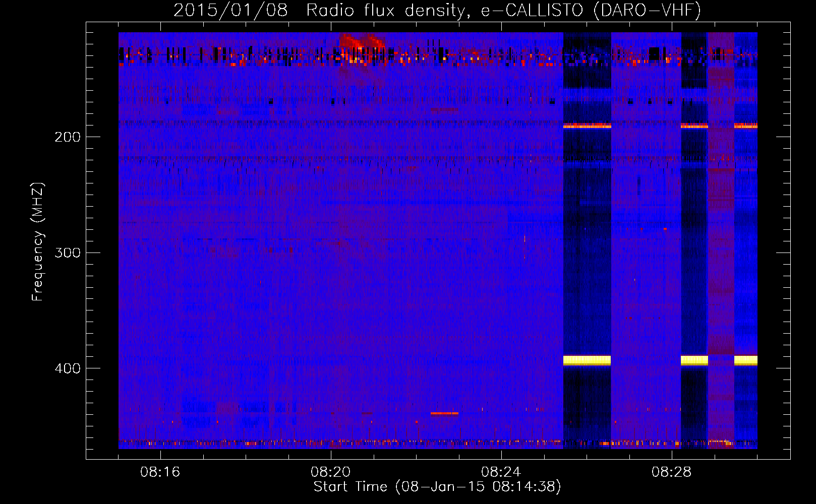Click the short red streak near 08:23
The width and height of the screenshot is (816, 504).
tap(444, 413)
